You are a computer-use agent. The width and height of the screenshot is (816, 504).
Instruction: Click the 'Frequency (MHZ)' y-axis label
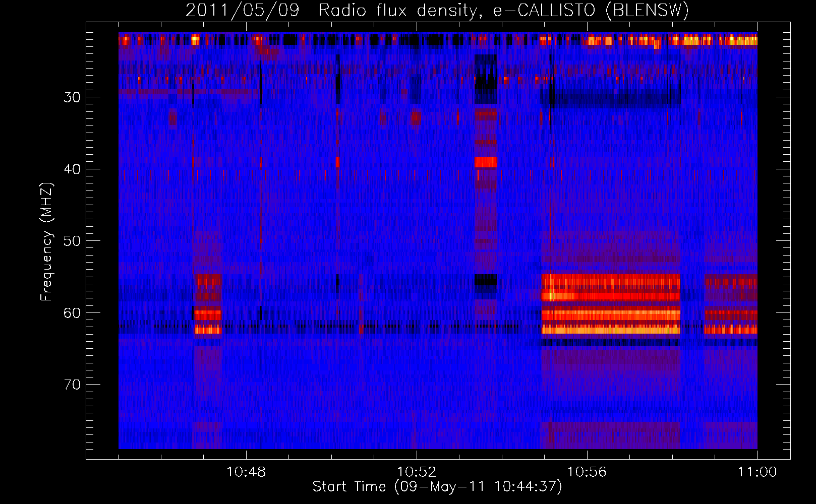point(46,242)
